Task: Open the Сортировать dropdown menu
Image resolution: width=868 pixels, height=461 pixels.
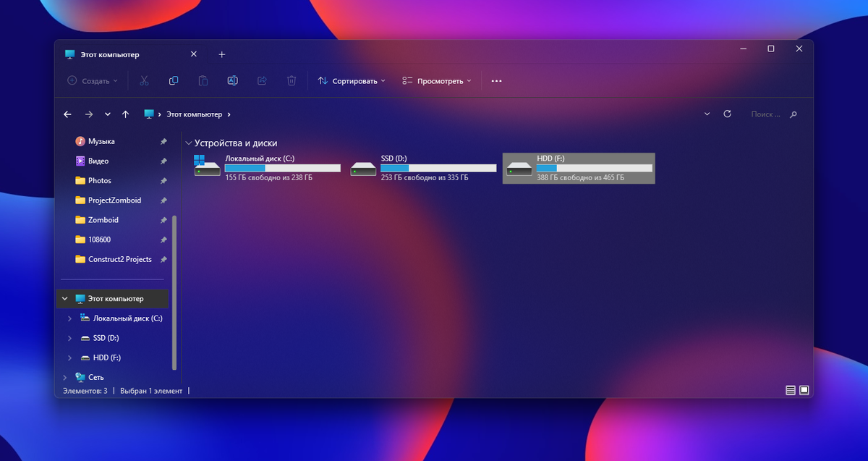Action: [x=352, y=81]
